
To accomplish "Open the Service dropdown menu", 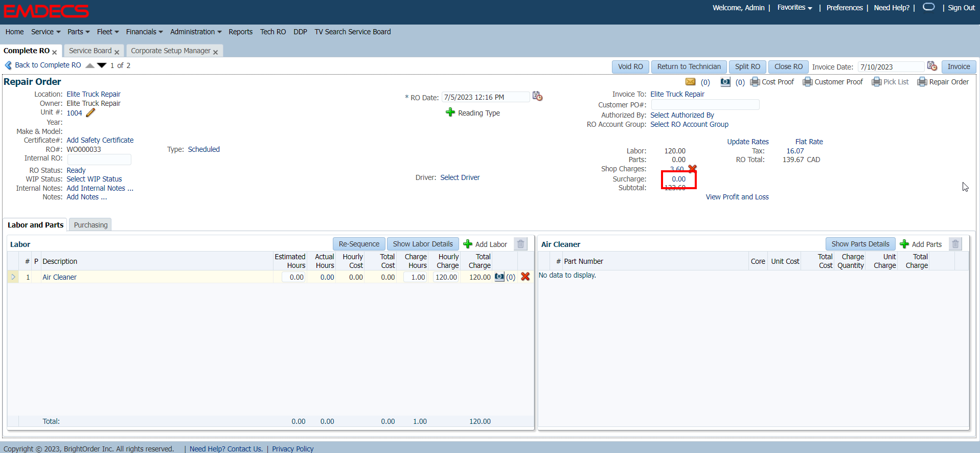I will pyautogui.click(x=45, y=32).
